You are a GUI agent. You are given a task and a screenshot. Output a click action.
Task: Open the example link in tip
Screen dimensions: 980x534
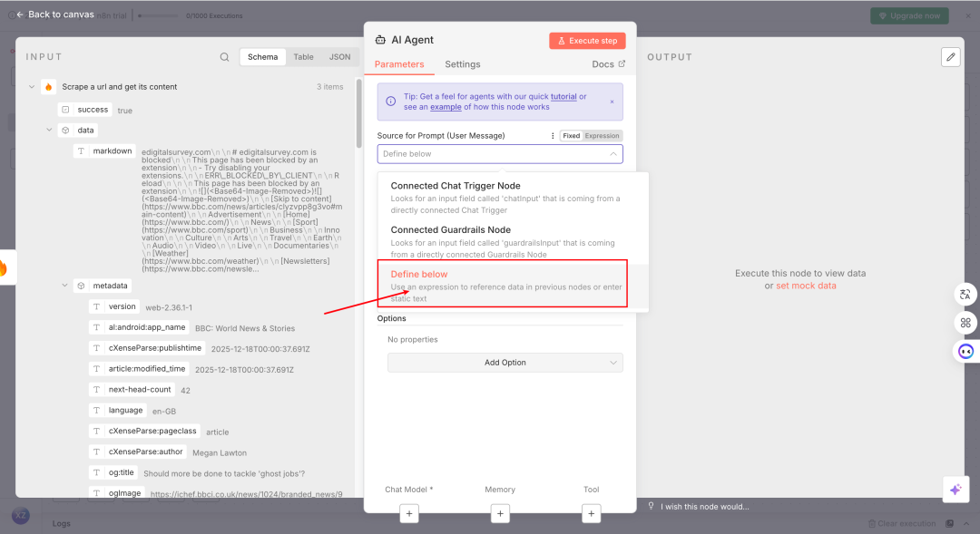pos(446,107)
